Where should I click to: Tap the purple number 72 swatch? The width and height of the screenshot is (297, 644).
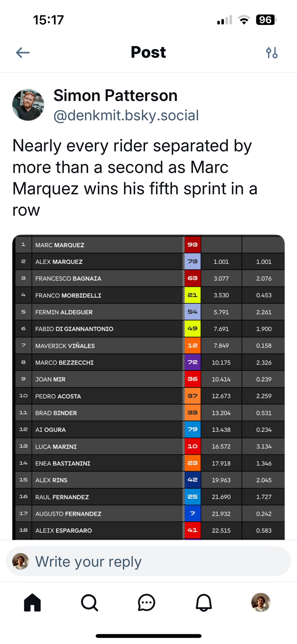(193, 362)
